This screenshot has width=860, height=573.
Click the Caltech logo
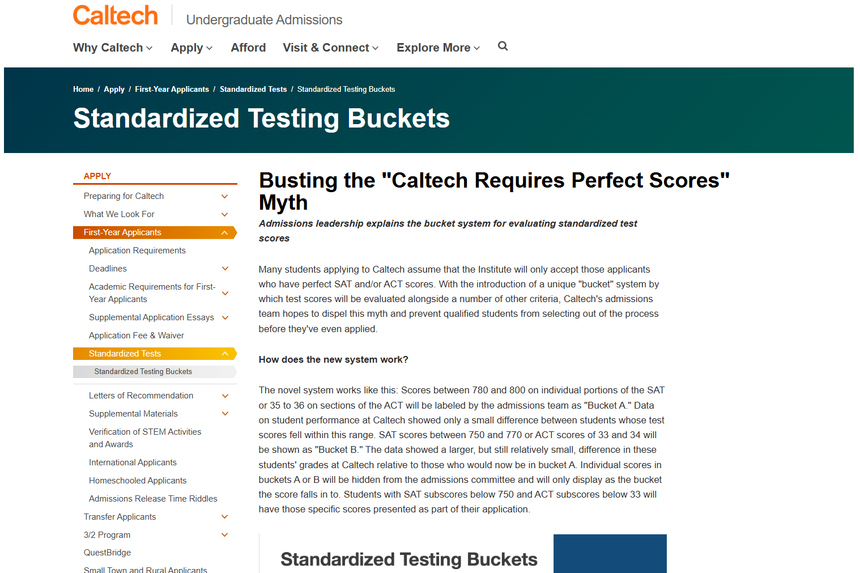[115, 16]
